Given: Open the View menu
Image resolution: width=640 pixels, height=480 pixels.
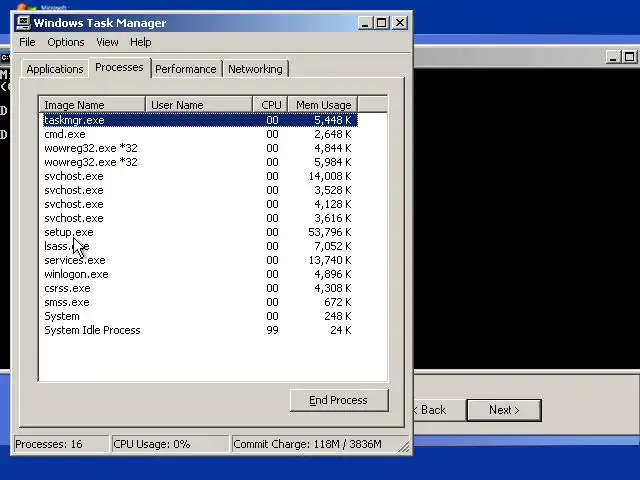Looking at the screenshot, I should [107, 42].
